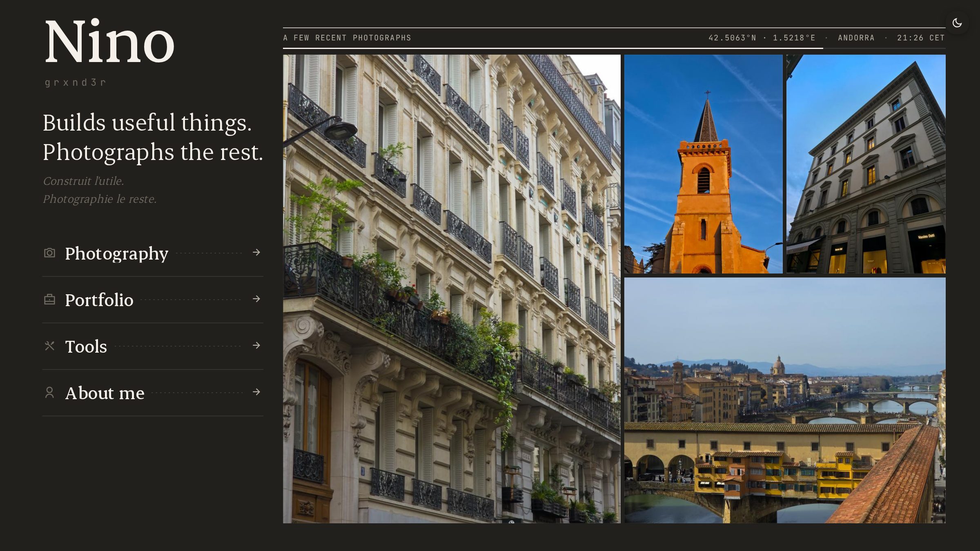Click the camera icon beside Photography
This screenshot has height=551, width=980.
coord(49,253)
